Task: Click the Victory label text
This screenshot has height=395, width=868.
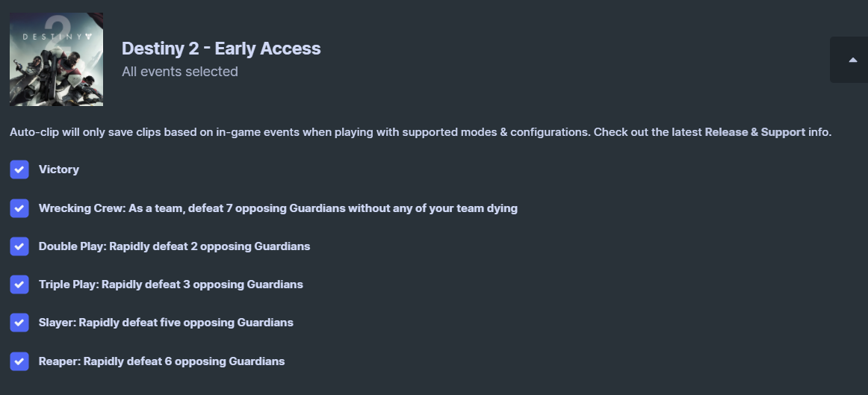Action: pyautogui.click(x=59, y=169)
